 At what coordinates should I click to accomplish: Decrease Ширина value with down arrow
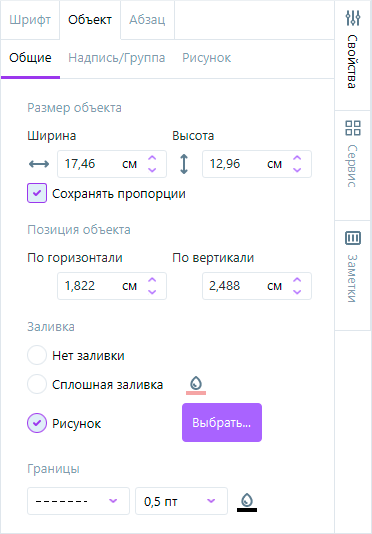pyautogui.click(x=152, y=170)
